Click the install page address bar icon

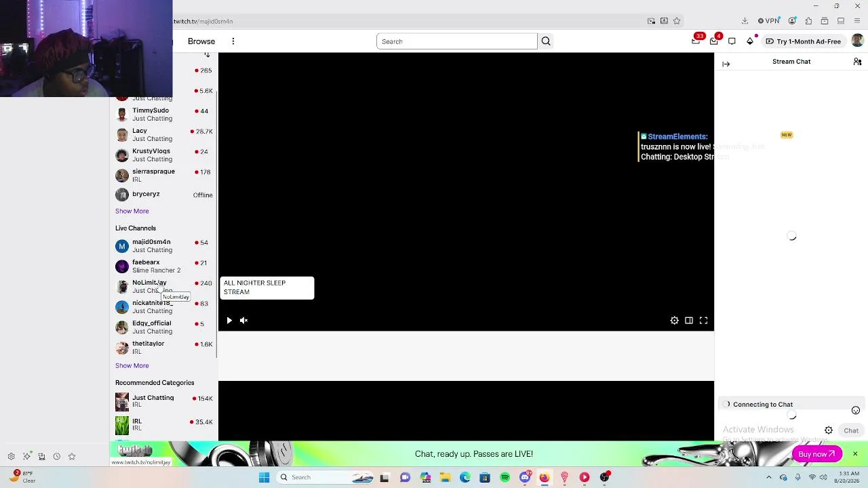click(x=664, y=21)
